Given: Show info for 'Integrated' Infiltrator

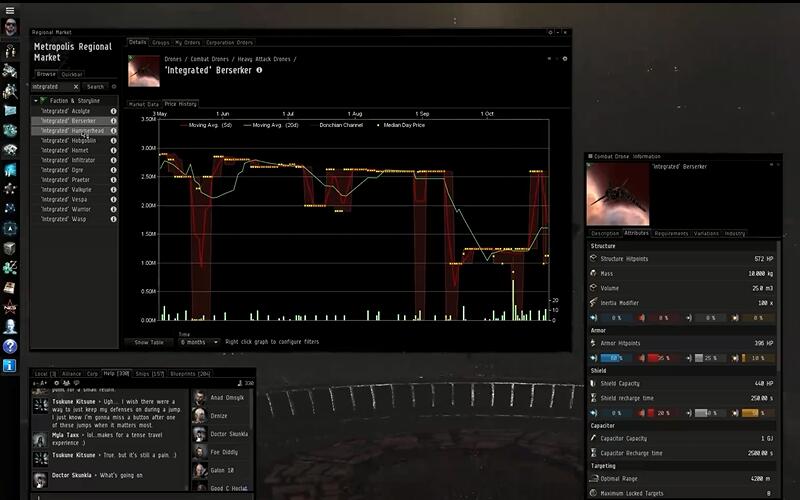Looking at the screenshot, I should [113, 160].
